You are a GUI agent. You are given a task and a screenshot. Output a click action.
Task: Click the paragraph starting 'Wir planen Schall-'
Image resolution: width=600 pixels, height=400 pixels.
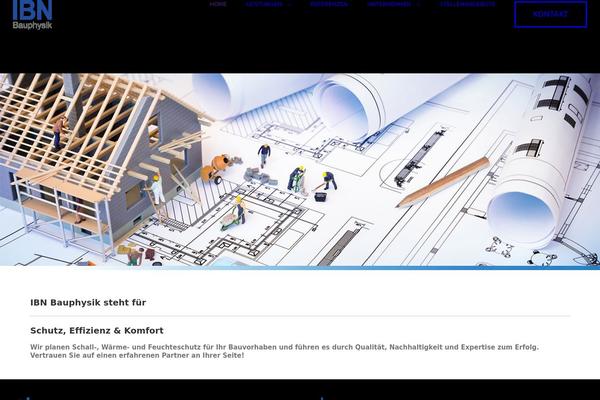click(x=284, y=351)
